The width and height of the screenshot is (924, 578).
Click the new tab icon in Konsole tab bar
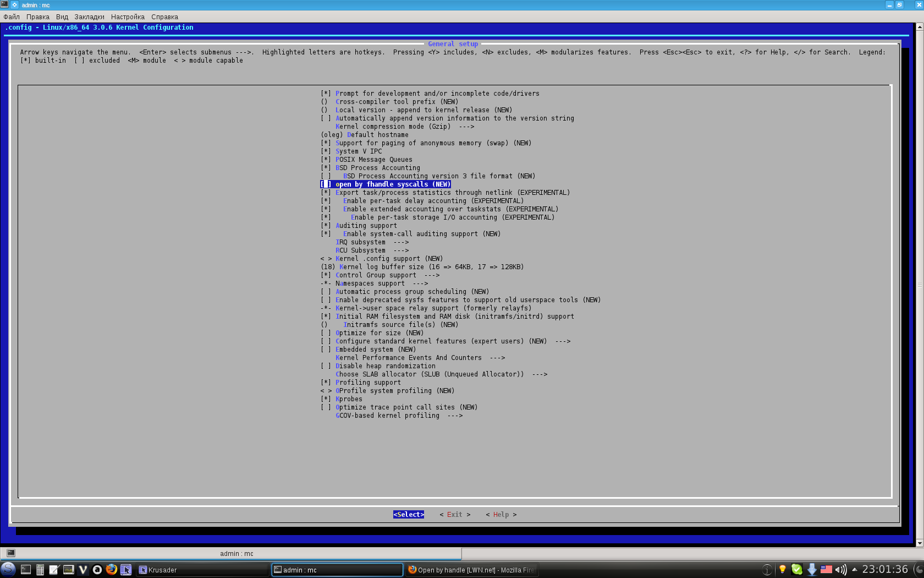pyautogui.click(x=11, y=553)
